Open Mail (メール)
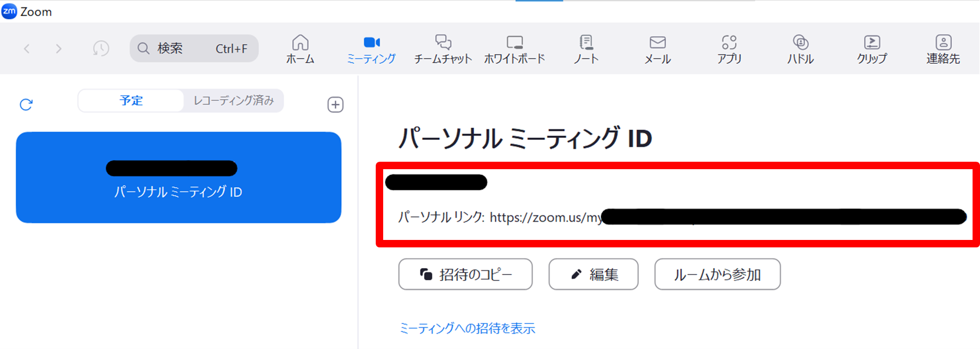This screenshot has height=349, width=980. (x=657, y=49)
